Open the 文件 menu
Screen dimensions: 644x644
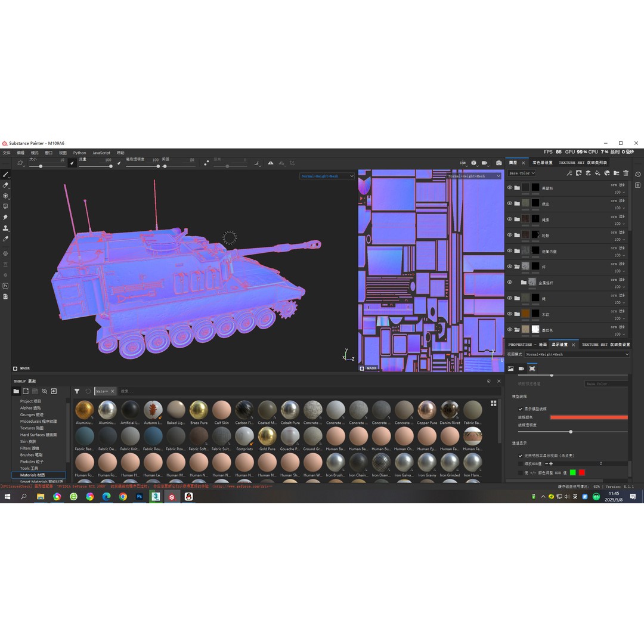[x=7, y=153]
